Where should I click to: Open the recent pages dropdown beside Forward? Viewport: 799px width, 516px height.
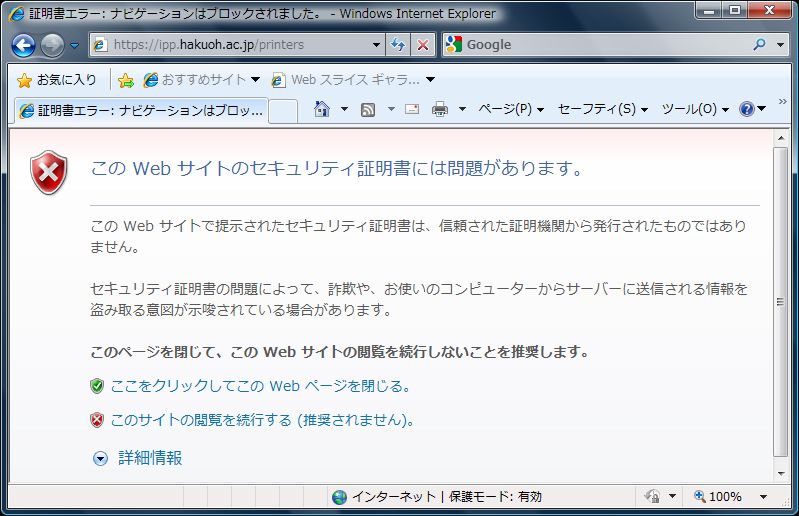[x=74, y=45]
